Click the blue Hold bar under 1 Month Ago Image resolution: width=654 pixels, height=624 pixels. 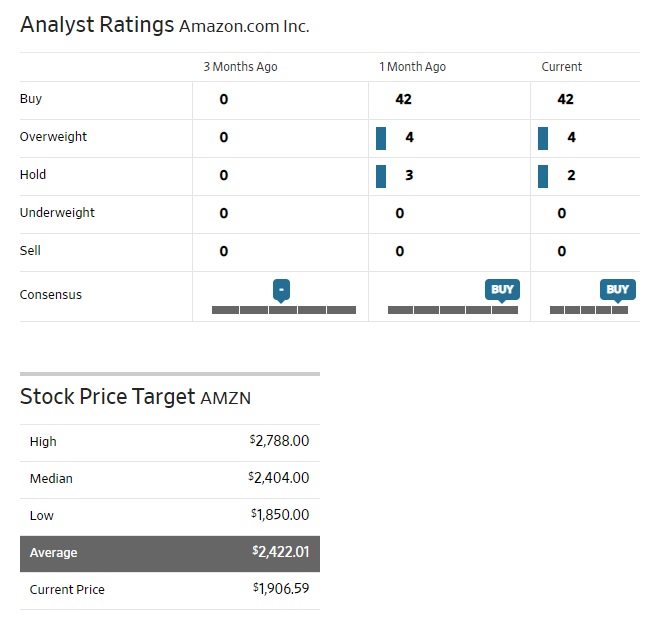pos(381,176)
